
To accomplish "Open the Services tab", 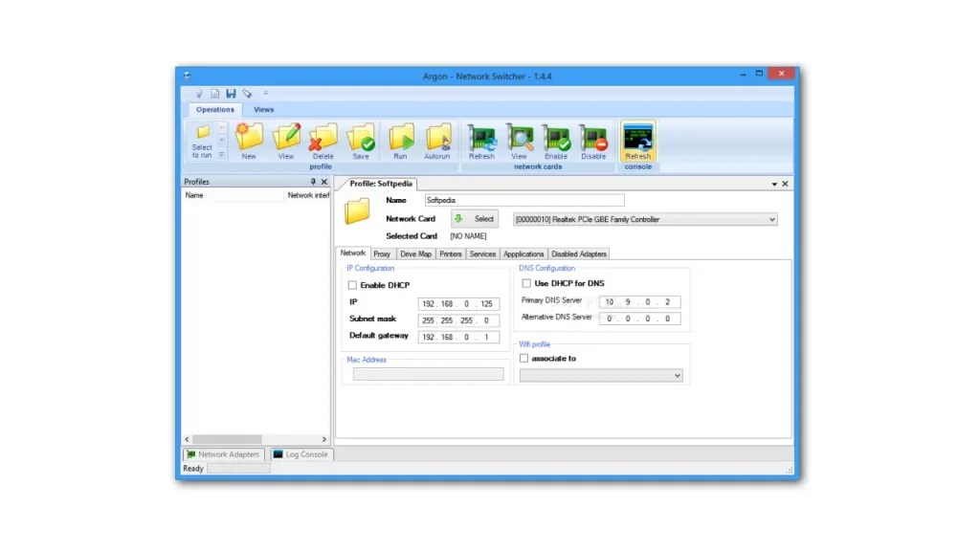I will pos(482,253).
